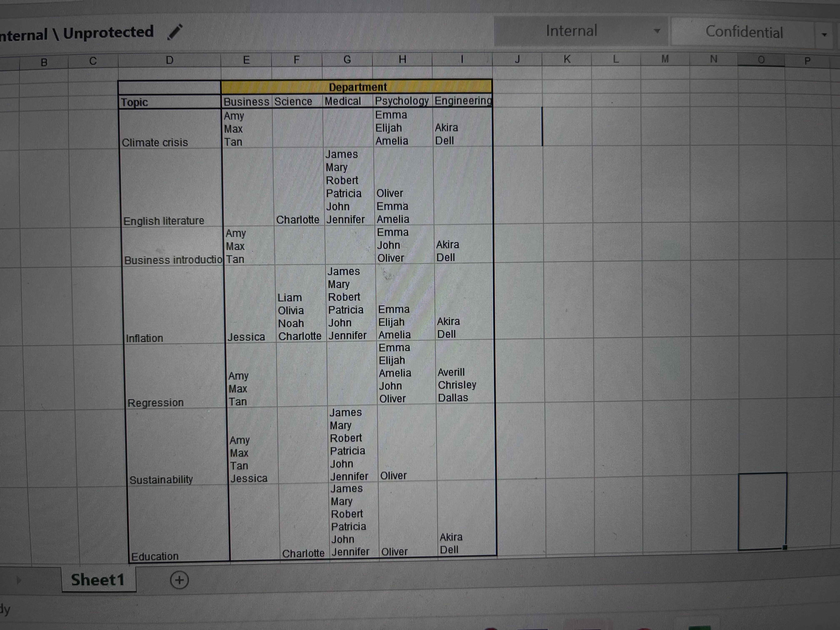Select column K header
This screenshot has height=630, width=840.
pos(567,59)
